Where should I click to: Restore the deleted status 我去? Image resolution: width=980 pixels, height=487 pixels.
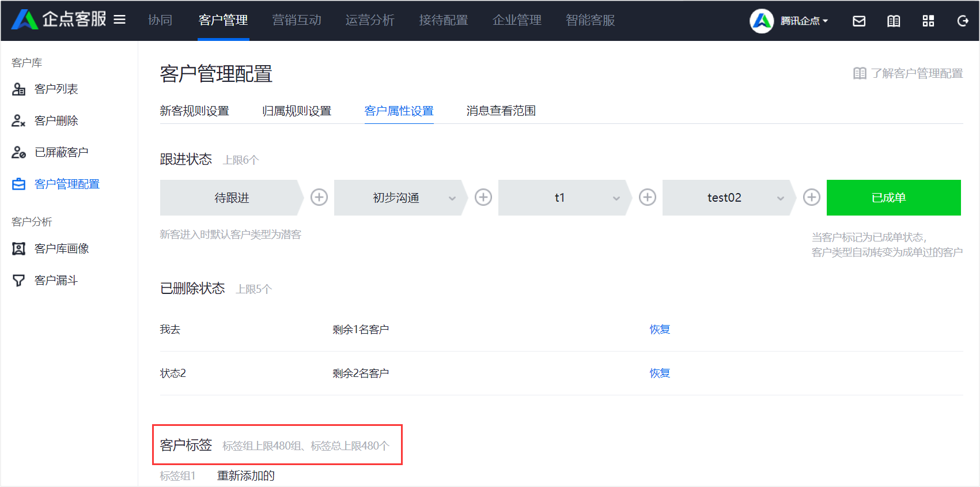660,329
